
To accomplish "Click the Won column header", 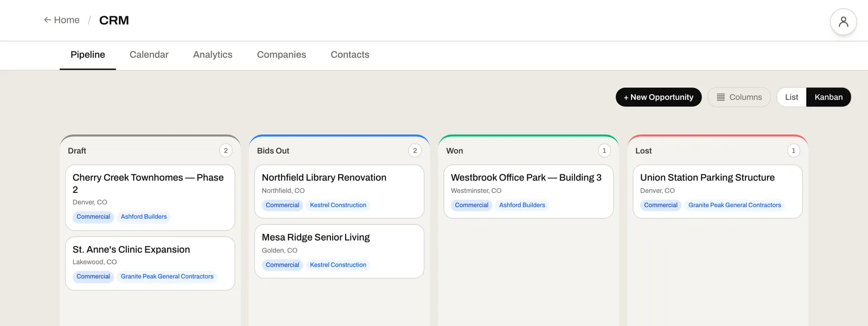I will pos(455,151).
